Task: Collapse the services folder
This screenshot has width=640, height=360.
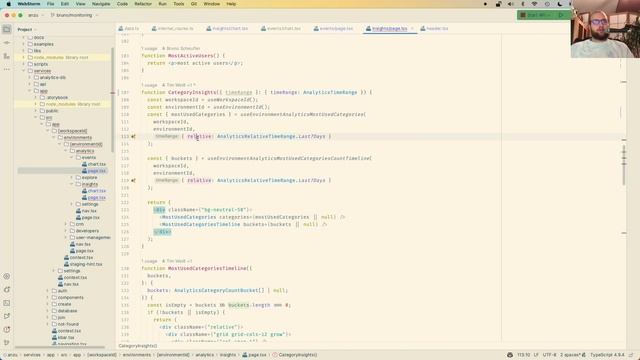Action: click(24, 71)
